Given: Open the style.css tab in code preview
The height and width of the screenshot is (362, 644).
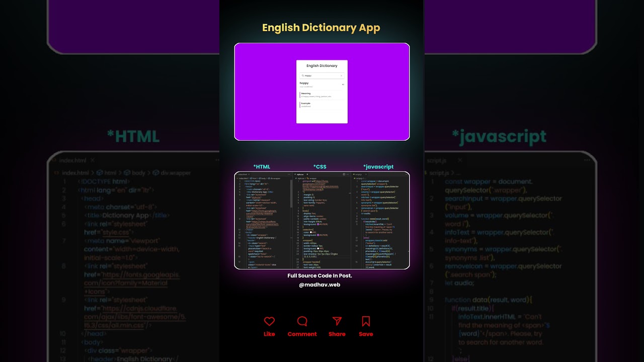Looking at the screenshot, I should coord(300,174).
